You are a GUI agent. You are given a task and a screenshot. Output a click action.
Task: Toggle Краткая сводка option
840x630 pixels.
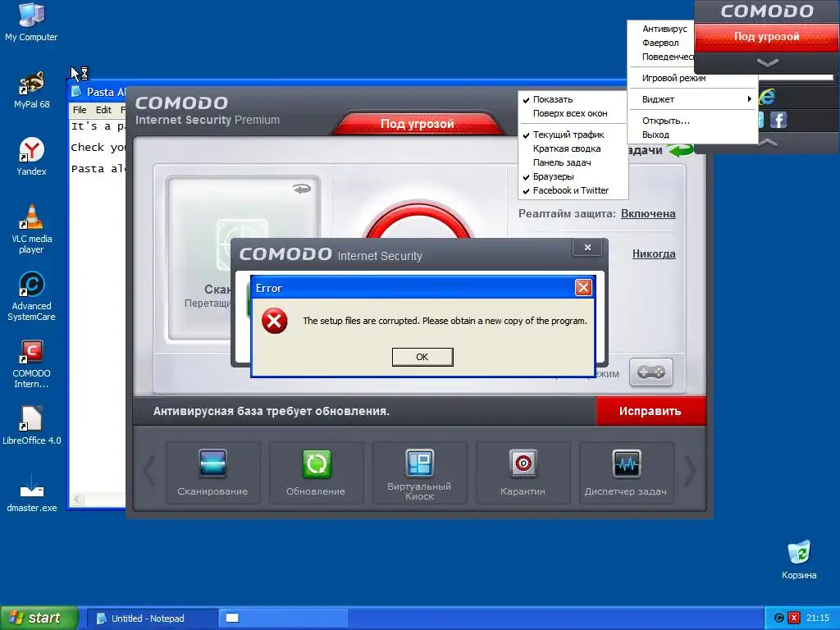(x=573, y=149)
